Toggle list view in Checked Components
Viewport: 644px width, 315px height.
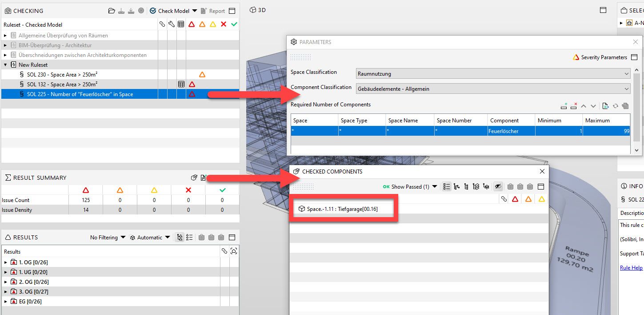click(x=447, y=186)
